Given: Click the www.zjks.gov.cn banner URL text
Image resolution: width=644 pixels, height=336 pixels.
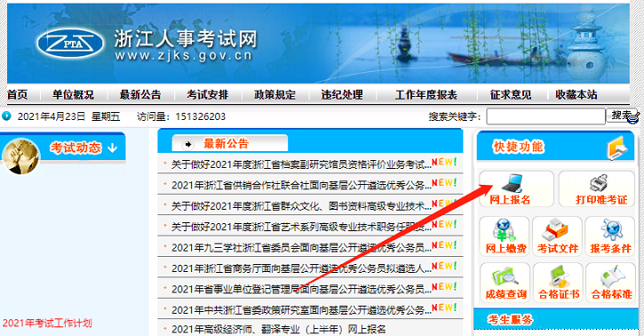Looking at the screenshot, I should [183, 55].
